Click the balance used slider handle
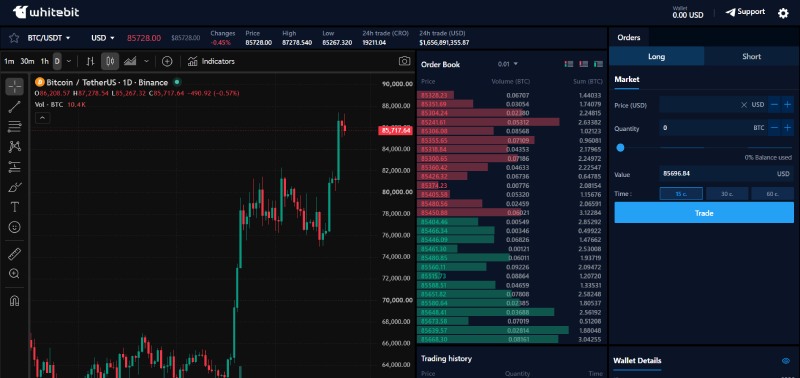This screenshot has width=800, height=378. pyautogui.click(x=620, y=147)
